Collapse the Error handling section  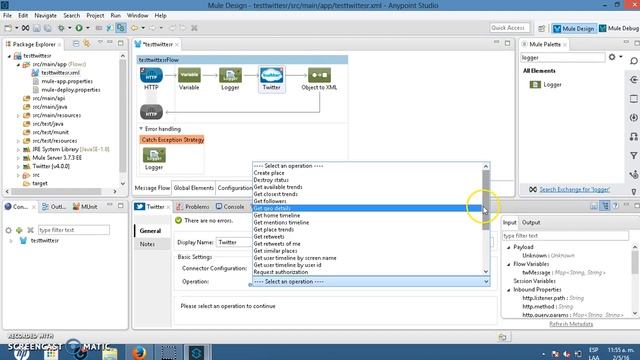(141, 129)
